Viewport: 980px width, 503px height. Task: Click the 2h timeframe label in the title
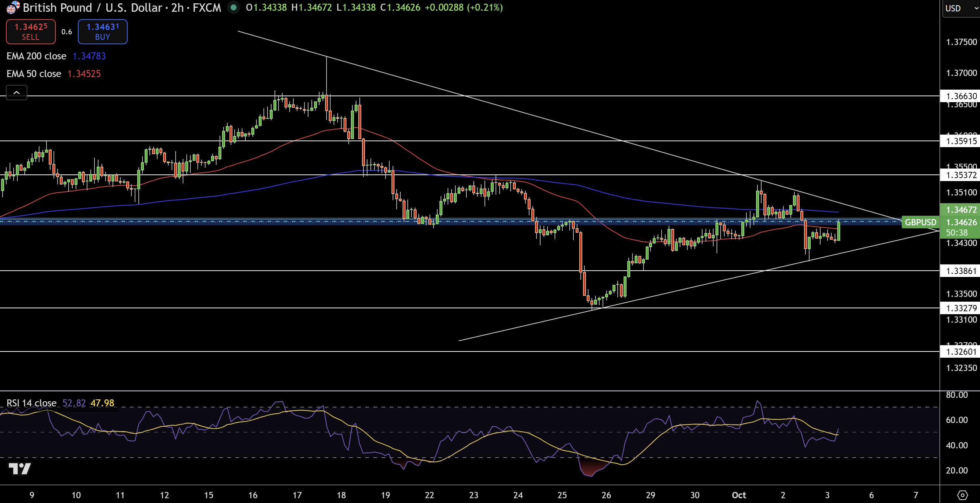[x=177, y=7]
